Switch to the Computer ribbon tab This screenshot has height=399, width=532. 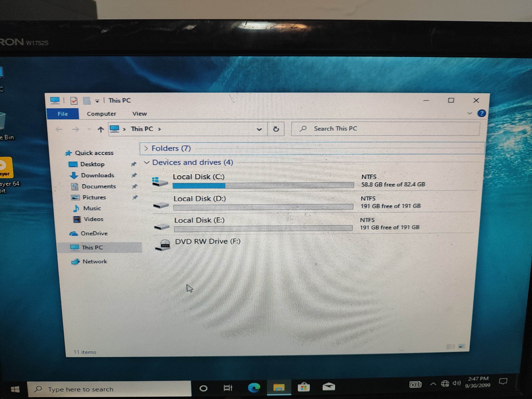click(101, 114)
